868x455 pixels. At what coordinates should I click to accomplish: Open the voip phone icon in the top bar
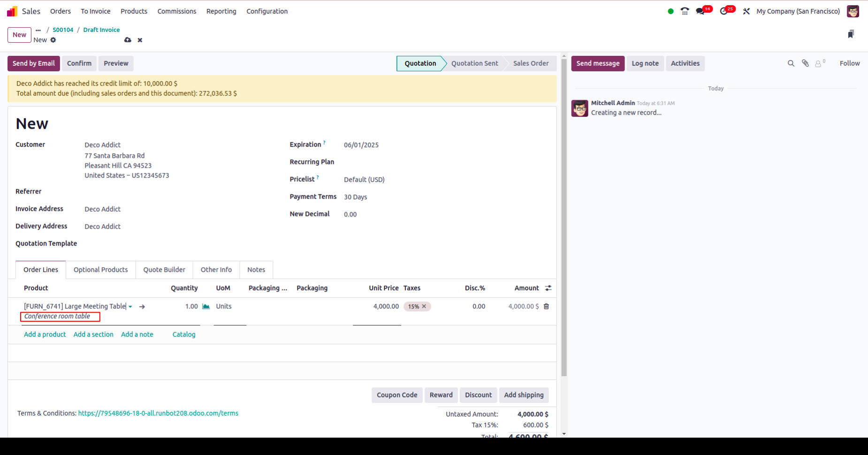click(x=685, y=11)
